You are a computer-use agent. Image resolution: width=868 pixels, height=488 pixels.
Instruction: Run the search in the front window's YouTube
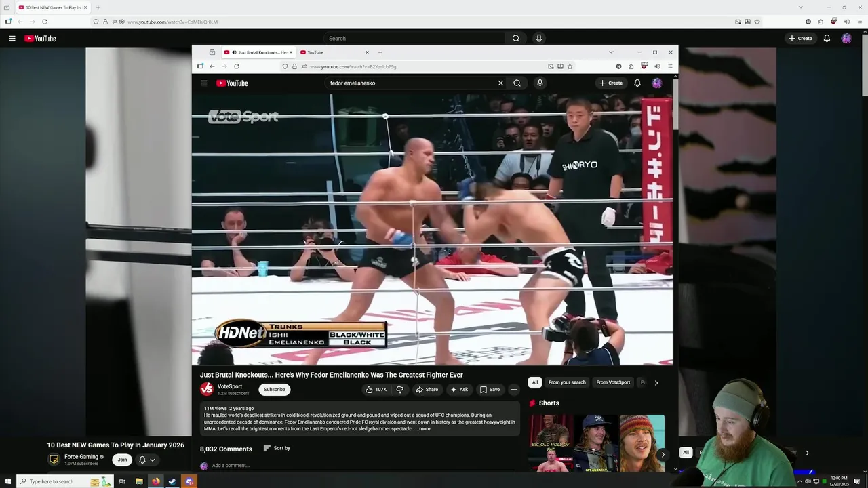pyautogui.click(x=517, y=83)
